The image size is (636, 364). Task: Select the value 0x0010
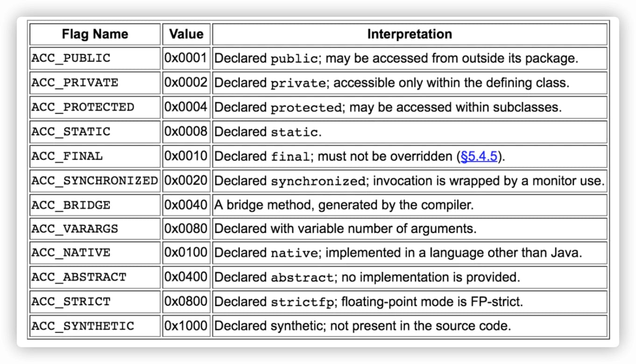pos(186,156)
